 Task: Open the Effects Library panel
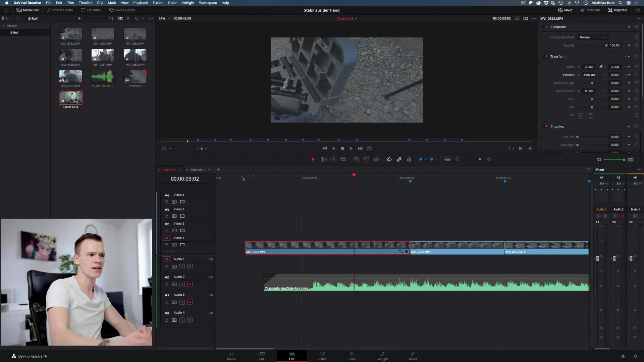coord(60,10)
